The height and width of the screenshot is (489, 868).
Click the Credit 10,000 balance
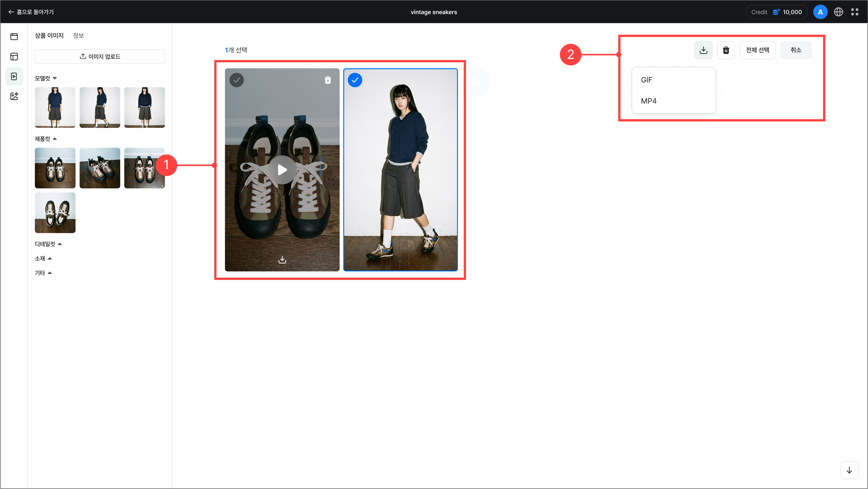point(776,12)
